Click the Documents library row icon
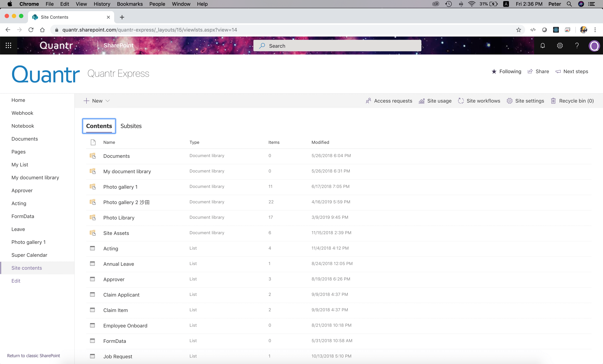The height and width of the screenshot is (364, 603). pyautogui.click(x=92, y=156)
